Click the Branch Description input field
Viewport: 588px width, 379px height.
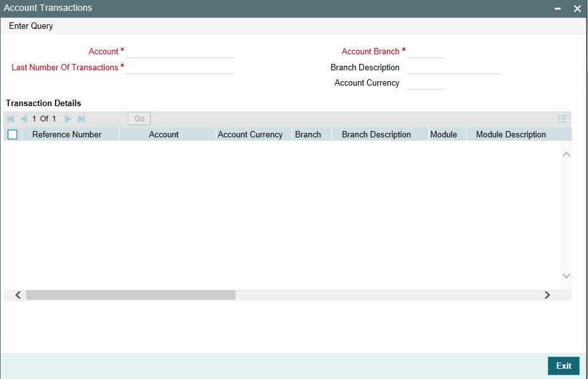[x=454, y=68]
